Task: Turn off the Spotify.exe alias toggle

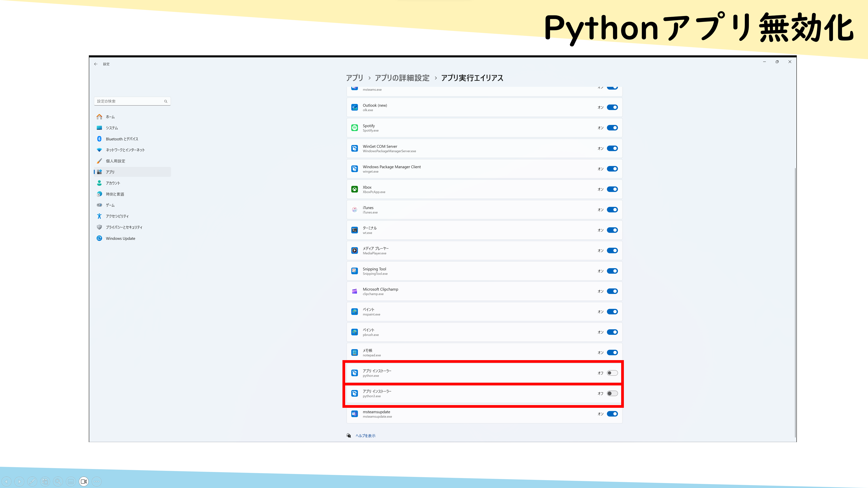Action: pos(612,128)
